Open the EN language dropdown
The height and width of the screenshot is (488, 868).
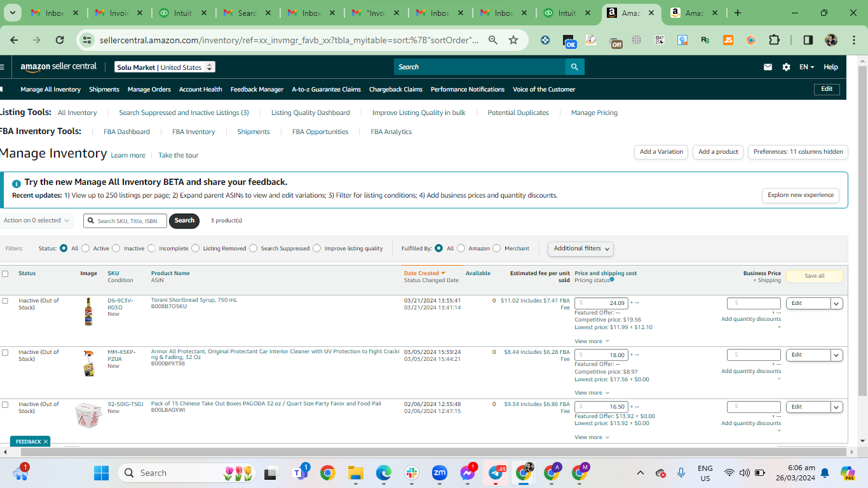click(x=806, y=67)
